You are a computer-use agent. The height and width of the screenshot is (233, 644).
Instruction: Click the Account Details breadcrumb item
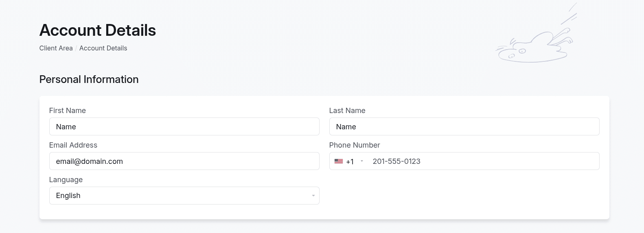tap(103, 48)
